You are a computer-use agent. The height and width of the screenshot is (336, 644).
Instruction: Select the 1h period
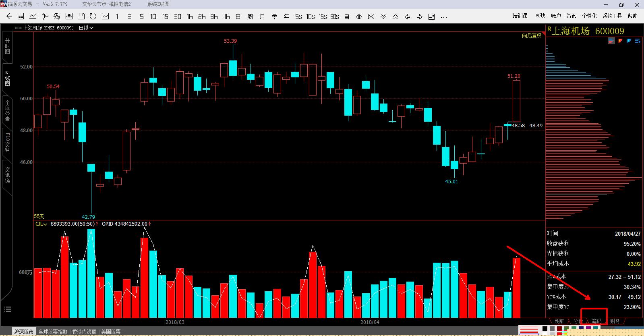[x=190, y=17]
